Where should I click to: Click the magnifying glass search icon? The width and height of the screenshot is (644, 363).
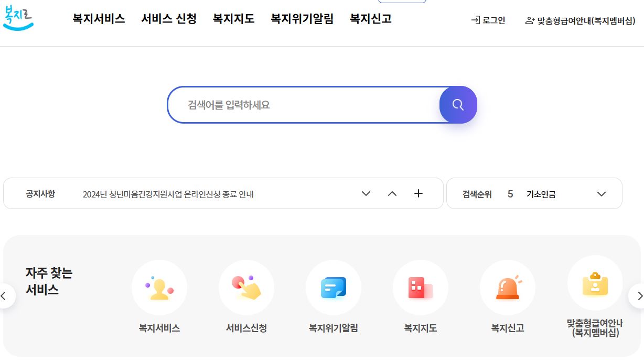(x=458, y=105)
